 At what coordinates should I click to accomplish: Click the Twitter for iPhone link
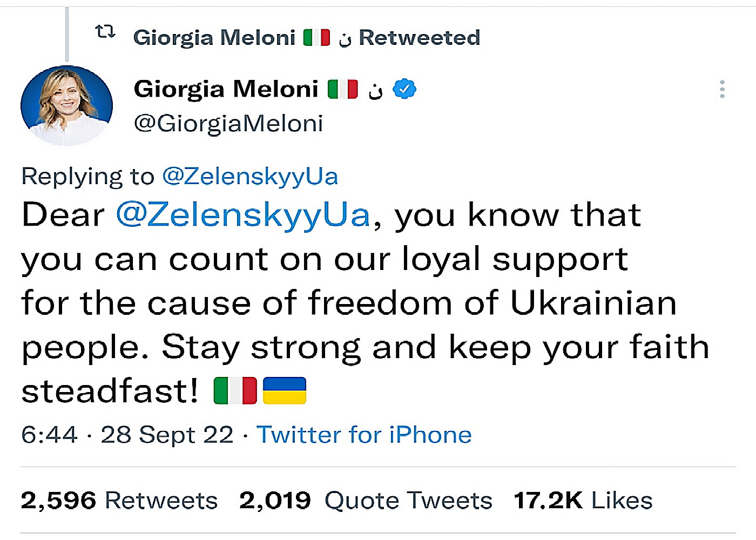click(x=364, y=435)
